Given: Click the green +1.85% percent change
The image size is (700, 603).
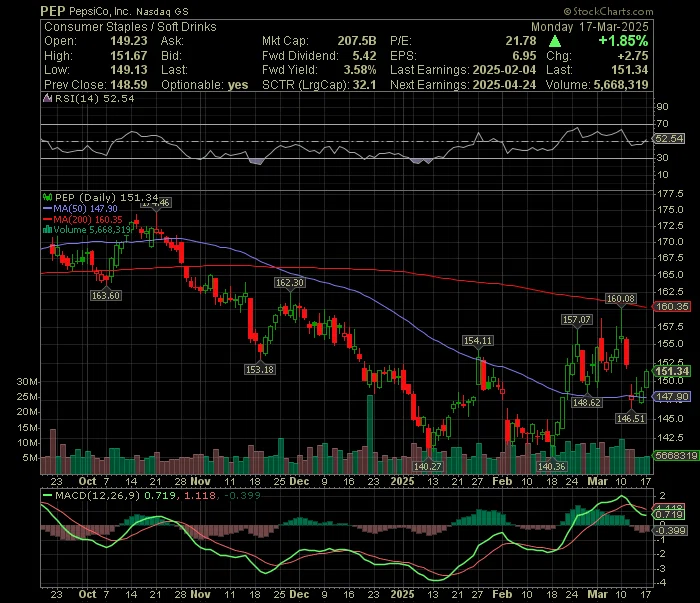Looking at the screenshot, I should click(623, 41).
